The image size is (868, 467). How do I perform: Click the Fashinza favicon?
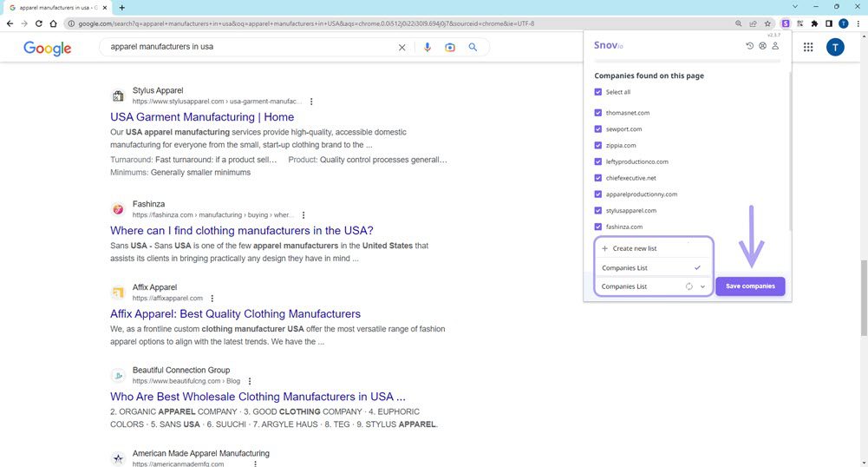pos(118,209)
